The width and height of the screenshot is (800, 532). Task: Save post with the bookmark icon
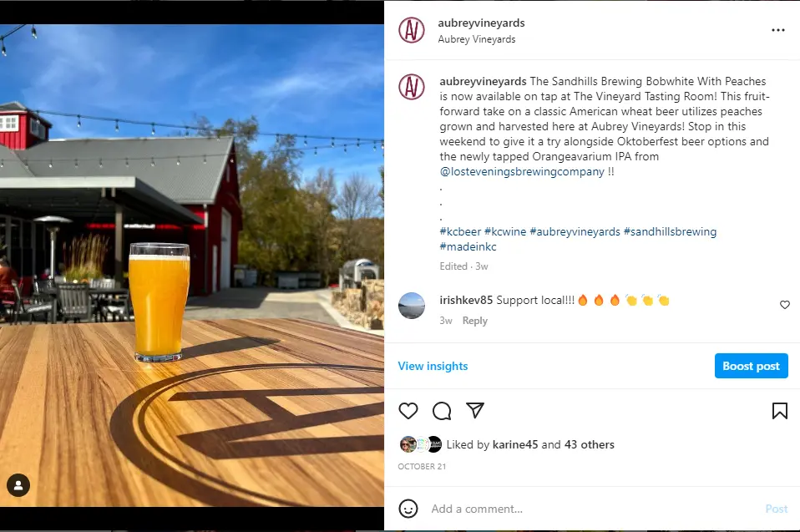(780, 411)
